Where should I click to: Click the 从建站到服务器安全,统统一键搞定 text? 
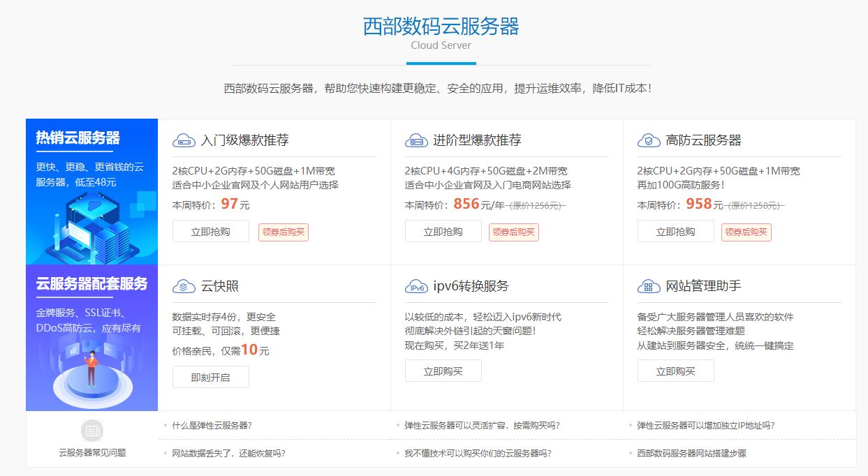(x=716, y=345)
